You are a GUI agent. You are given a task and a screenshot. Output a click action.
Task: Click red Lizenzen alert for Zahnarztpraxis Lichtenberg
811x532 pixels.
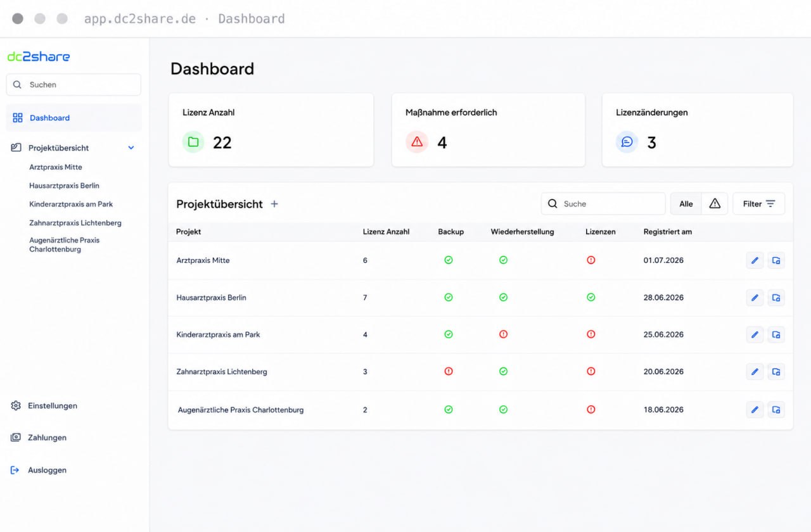click(591, 371)
